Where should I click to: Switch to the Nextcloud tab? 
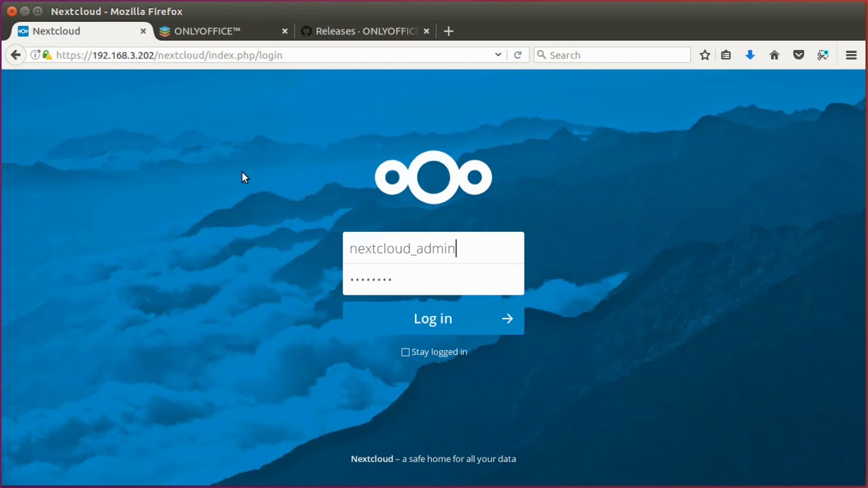point(81,31)
